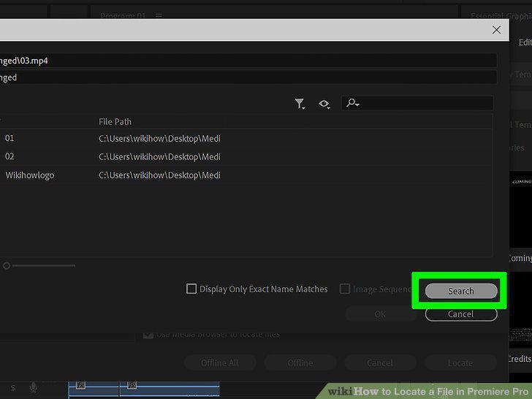Click the Coming template thumbnail in background

(520, 210)
